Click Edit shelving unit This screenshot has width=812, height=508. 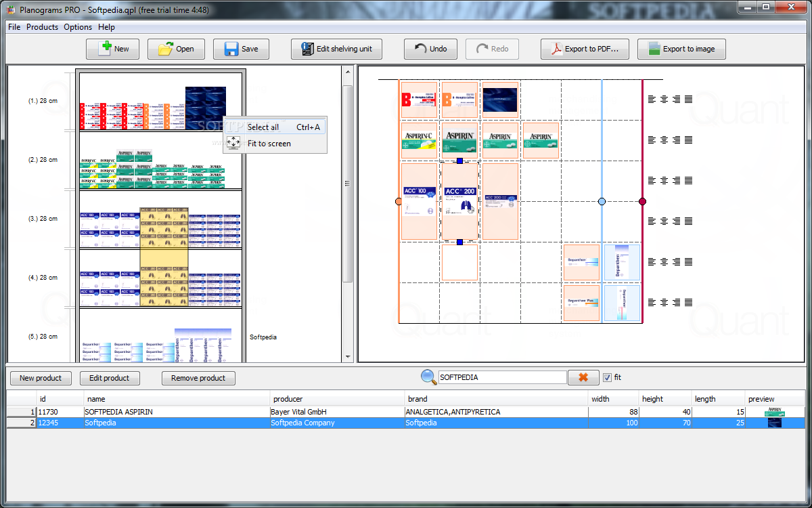coord(336,49)
